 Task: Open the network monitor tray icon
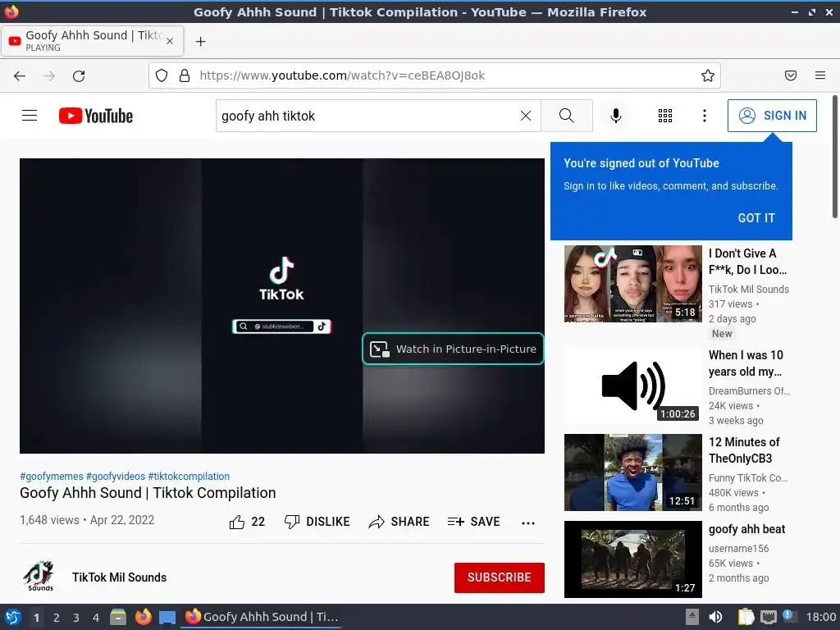click(768, 617)
